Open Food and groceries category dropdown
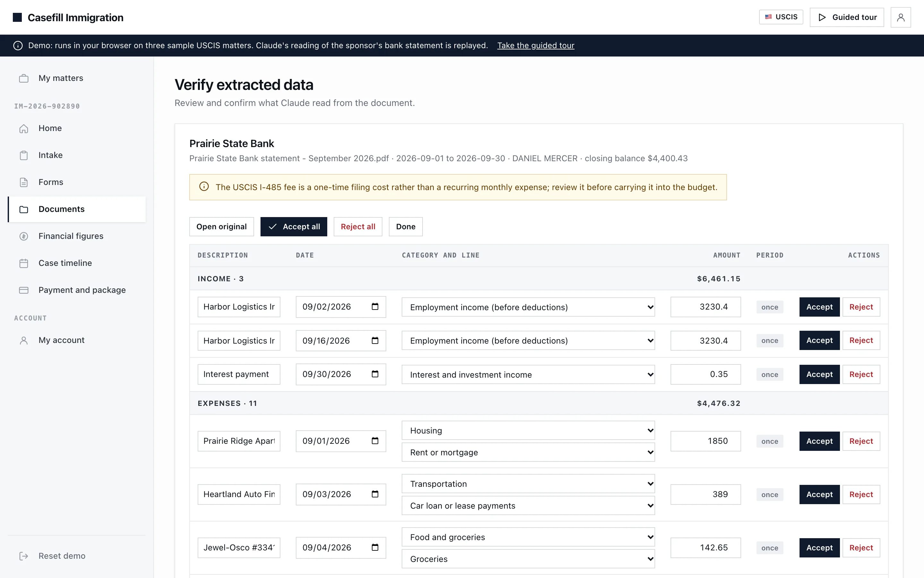 pos(528,537)
